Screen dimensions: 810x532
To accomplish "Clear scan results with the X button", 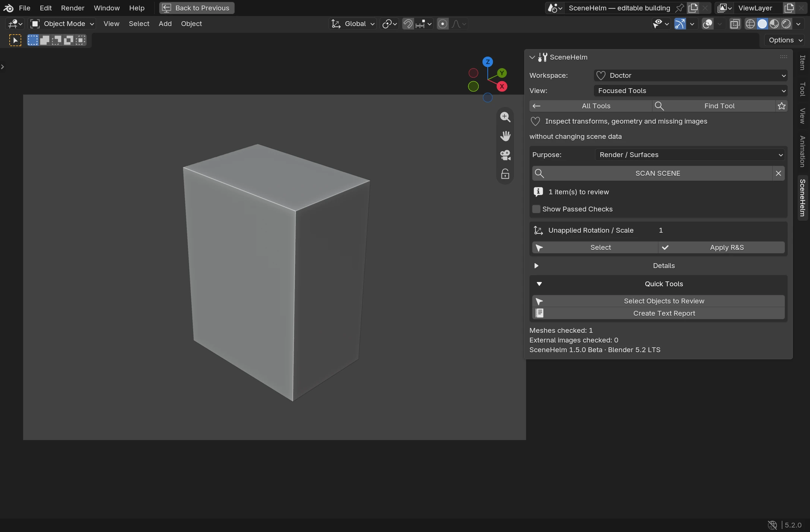I will [x=778, y=173].
